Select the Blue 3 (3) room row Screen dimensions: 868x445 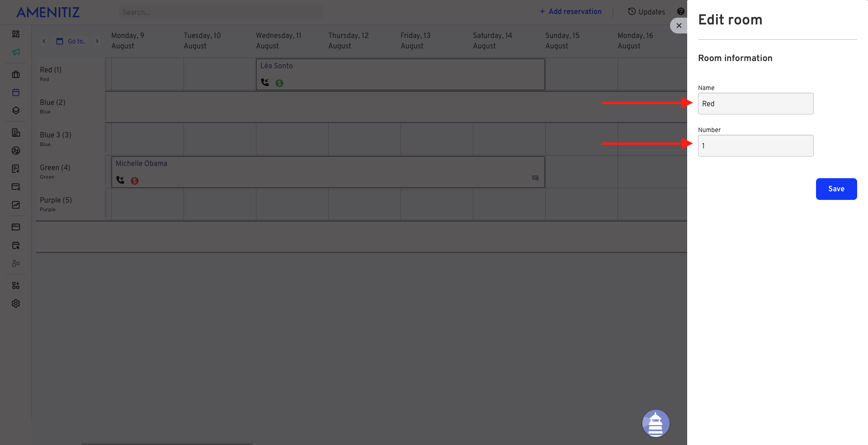70,139
